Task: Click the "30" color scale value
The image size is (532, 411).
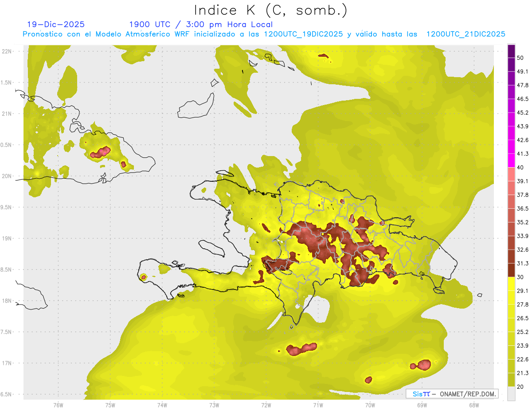Action: click(x=520, y=277)
